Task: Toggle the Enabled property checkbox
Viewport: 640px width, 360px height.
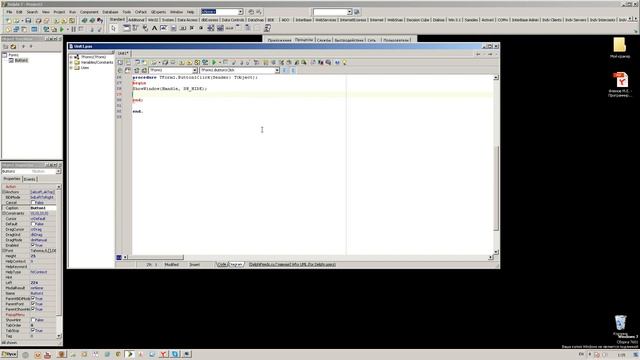Action: coord(33,245)
